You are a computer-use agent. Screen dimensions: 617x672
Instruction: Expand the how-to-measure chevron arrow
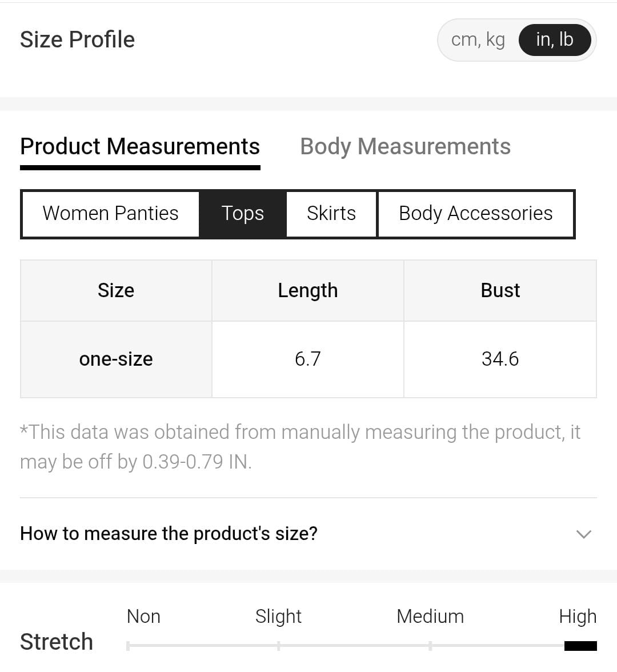click(583, 534)
